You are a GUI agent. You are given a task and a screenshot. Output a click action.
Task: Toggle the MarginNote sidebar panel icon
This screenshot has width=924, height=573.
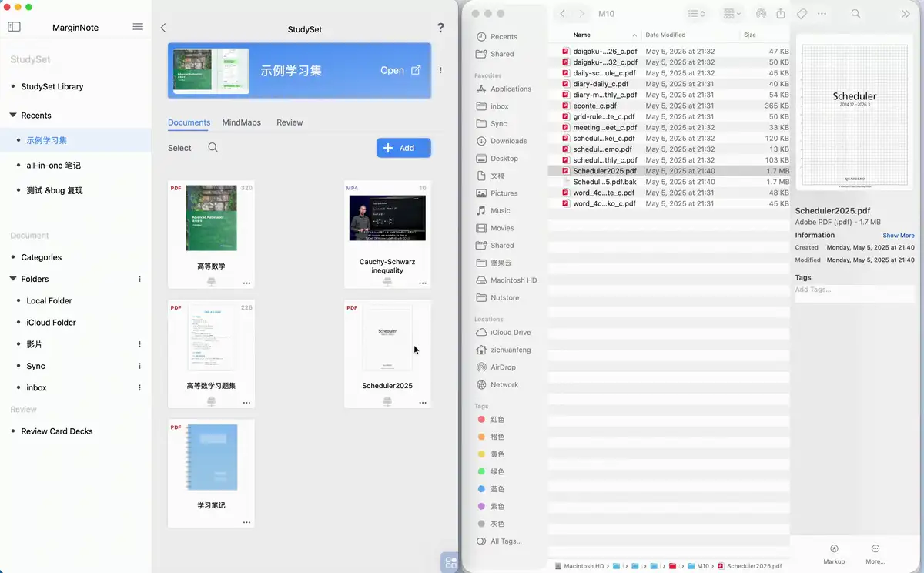tap(14, 27)
